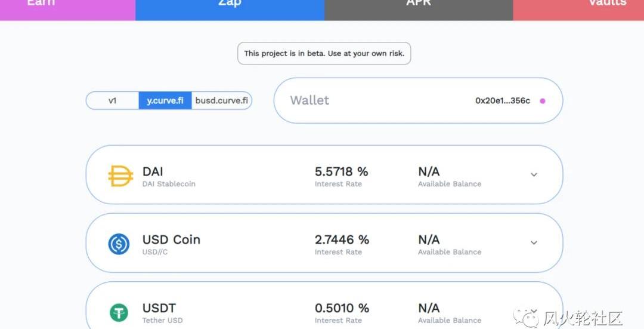Click the USDT 0.5010 % interest rate
The width and height of the screenshot is (644, 329).
point(342,309)
